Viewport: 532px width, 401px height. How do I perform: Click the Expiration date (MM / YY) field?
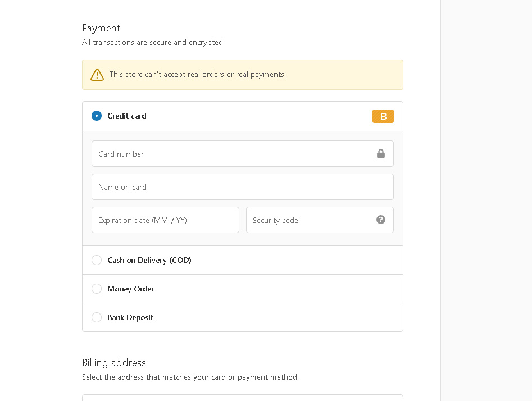click(165, 220)
